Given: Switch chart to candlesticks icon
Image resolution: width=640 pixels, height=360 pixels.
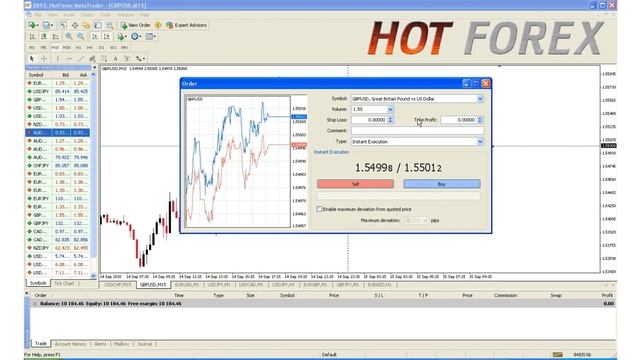Looking at the screenshot, I should pos(44,36).
